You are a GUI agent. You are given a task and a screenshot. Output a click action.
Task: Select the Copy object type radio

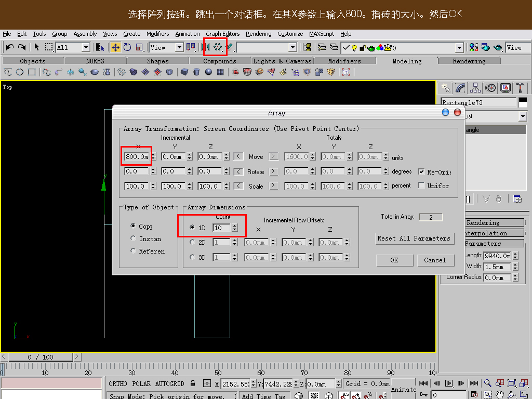[x=133, y=225]
